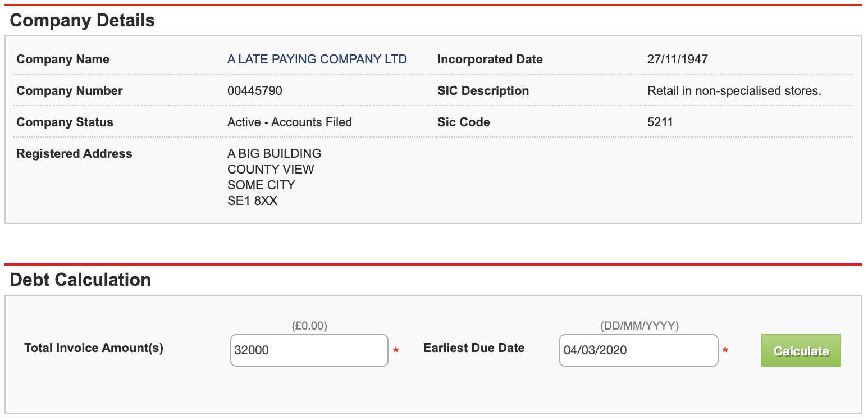Click the Company Details heading
This screenshot has width=868, height=420.
click(x=83, y=21)
